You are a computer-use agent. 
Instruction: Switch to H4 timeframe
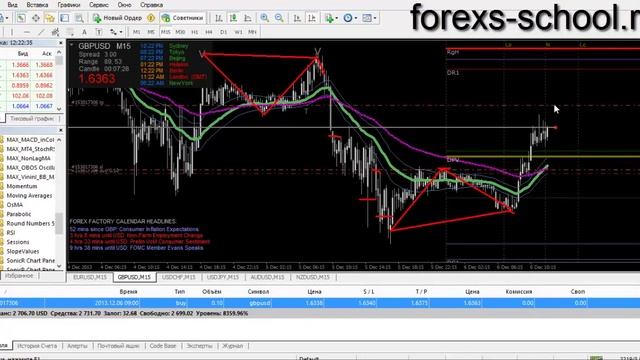(x=209, y=32)
